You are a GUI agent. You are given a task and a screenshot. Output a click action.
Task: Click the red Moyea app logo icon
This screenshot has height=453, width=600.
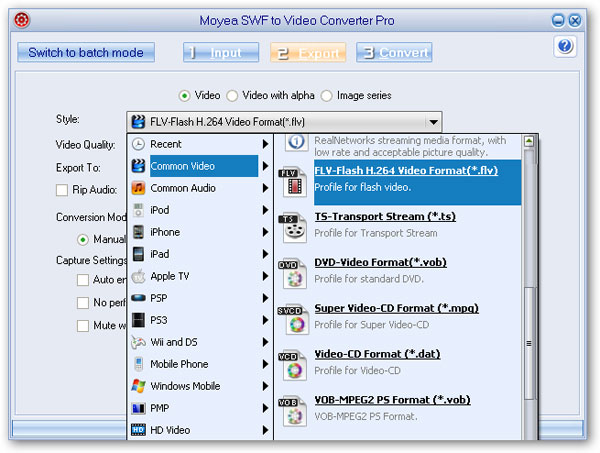(x=22, y=20)
